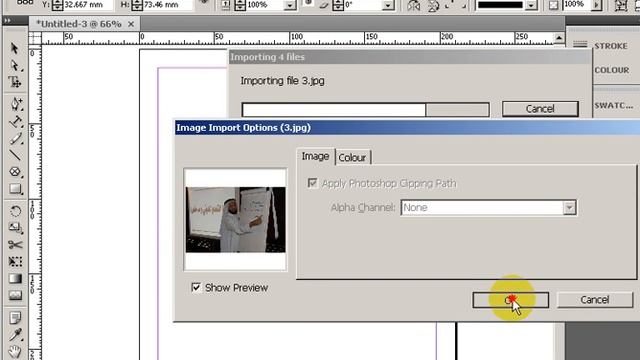Step the H height value spinner
Screen dimensions: 640x360
click(137, 5)
